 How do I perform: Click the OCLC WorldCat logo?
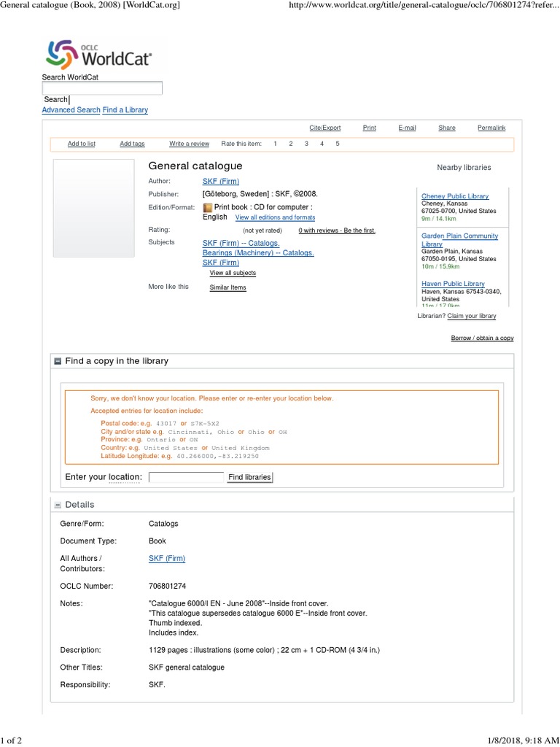click(x=99, y=54)
